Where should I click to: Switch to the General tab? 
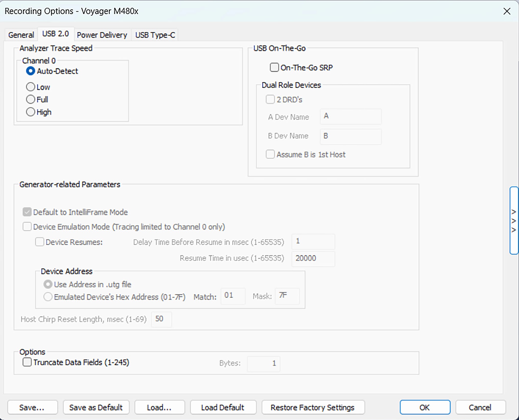pyautogui.click(x=21, y=35)
